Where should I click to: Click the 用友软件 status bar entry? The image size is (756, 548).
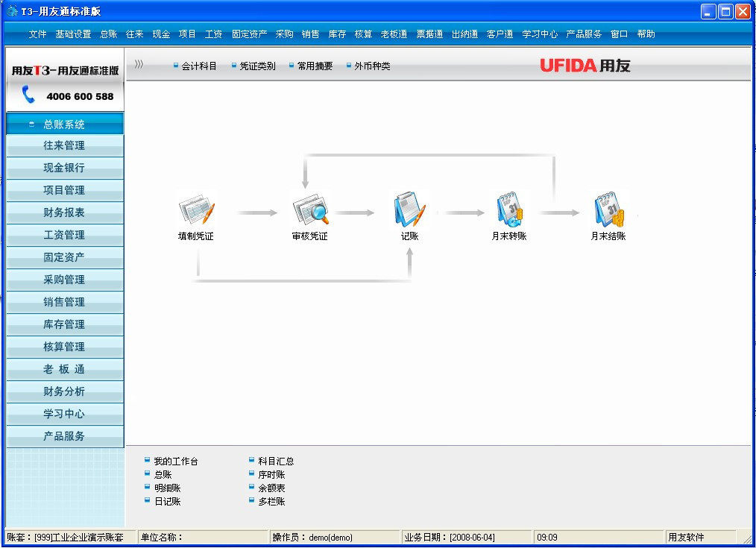coord(702,537)
